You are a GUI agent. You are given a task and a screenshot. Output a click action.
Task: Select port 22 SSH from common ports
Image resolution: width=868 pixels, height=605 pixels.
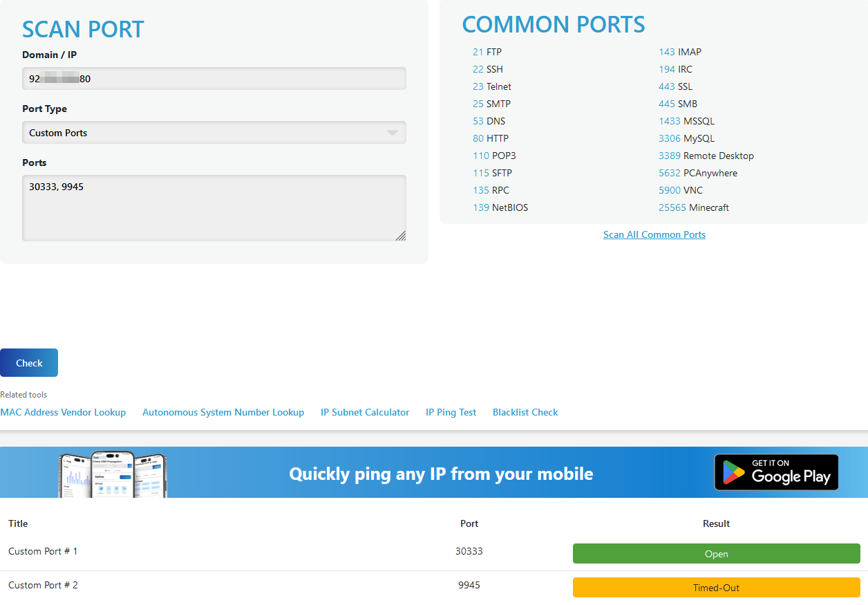pos(488,69)
